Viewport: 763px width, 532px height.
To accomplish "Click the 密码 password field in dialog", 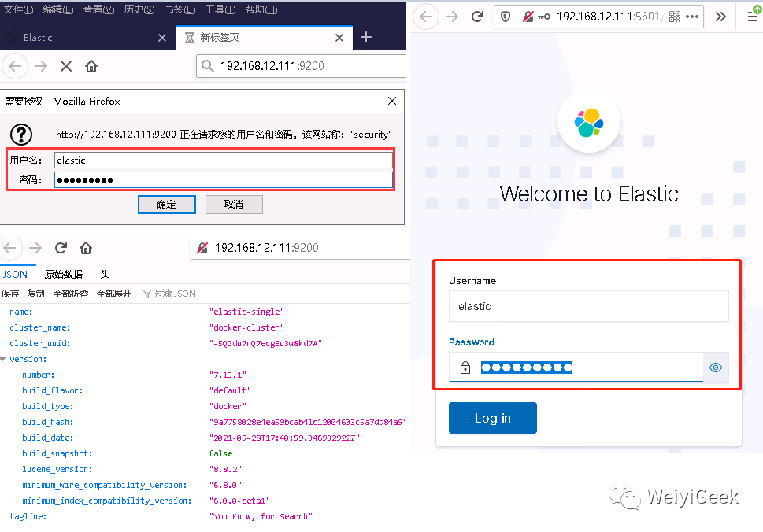I will 224,180.
